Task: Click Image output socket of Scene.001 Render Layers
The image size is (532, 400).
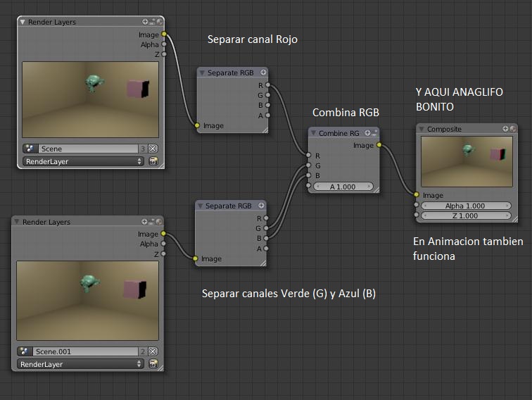Action: pyautogui.click(x=163, y=234)
